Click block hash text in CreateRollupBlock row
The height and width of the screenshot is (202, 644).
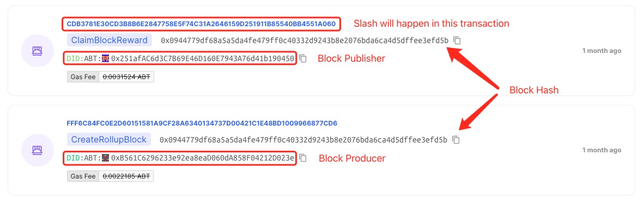pyautogui.click(x=303, y=140)
